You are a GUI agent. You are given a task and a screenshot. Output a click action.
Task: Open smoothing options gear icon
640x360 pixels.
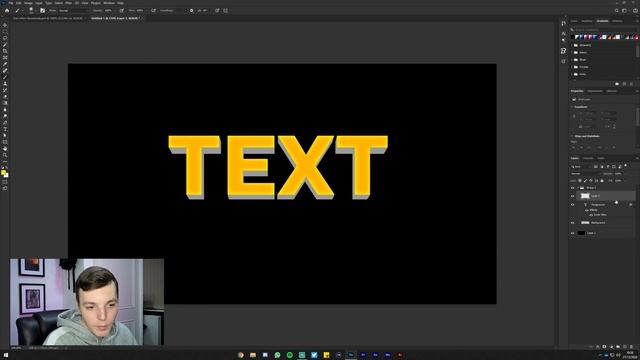coord(191,11)
